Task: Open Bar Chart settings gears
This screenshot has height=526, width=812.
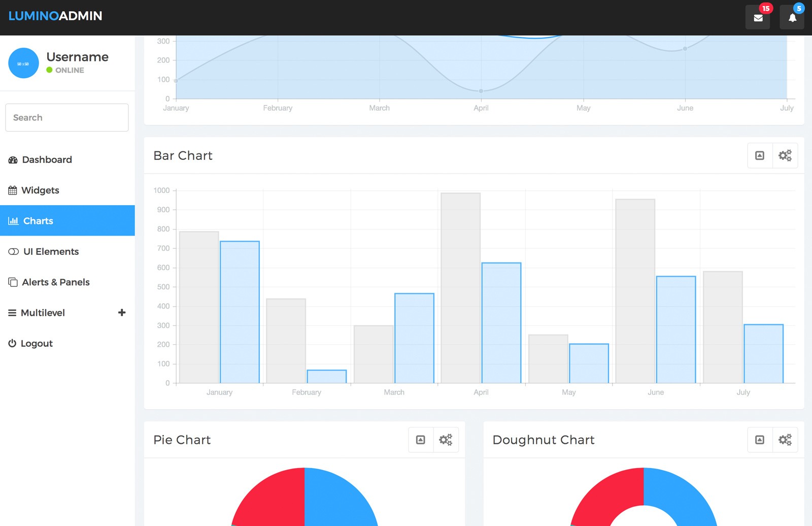Action: coord(785,155)
